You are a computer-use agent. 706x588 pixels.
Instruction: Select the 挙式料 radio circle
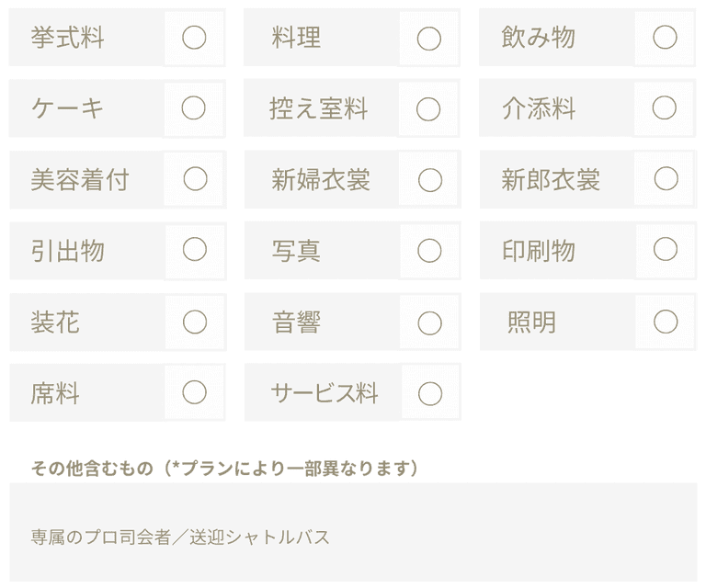click(x=194, y=38)
